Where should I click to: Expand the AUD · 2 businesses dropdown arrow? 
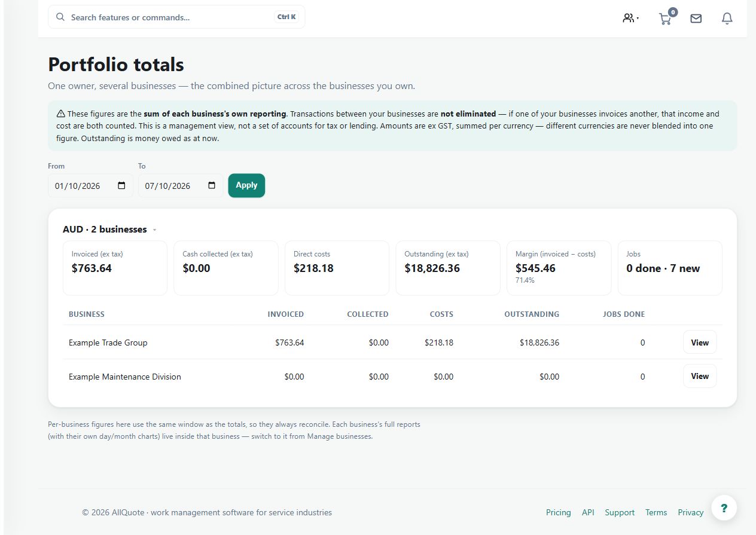tap(154, 230)
